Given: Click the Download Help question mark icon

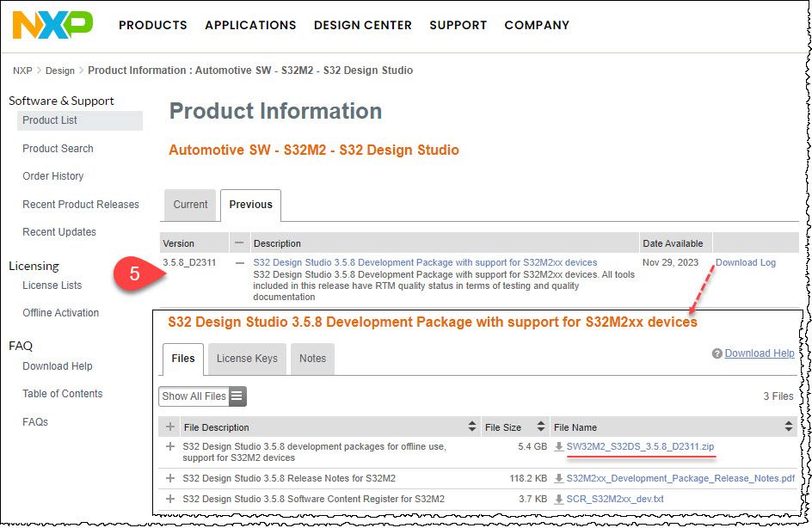Looking at the screenshot, I should (717, 353).
